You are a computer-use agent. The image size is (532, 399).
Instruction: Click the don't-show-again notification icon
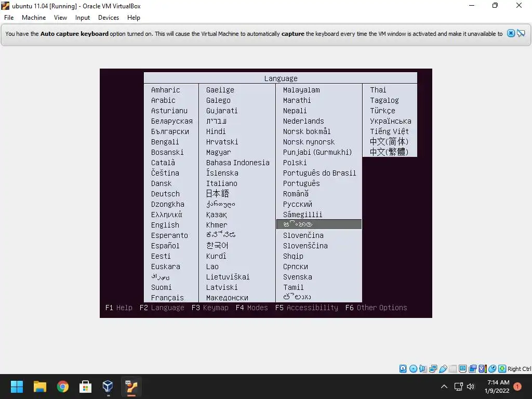521,33
